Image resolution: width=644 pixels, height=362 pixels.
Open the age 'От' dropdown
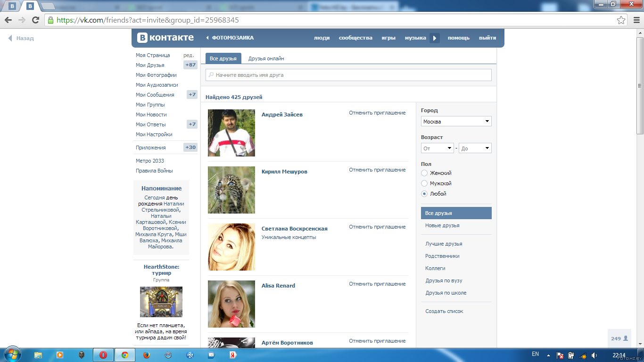438,148
